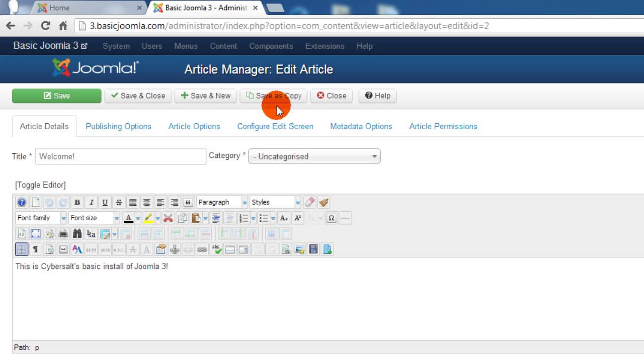Expand the paste options arrow

tap(205, 218)
